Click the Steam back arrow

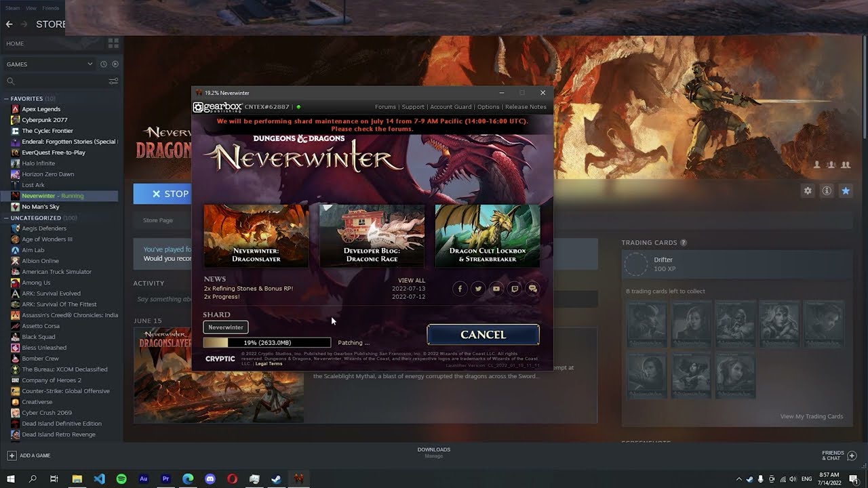[9, 24]
